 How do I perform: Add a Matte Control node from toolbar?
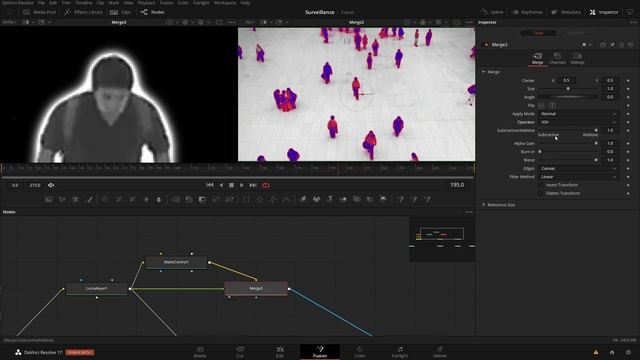(202, 199)
